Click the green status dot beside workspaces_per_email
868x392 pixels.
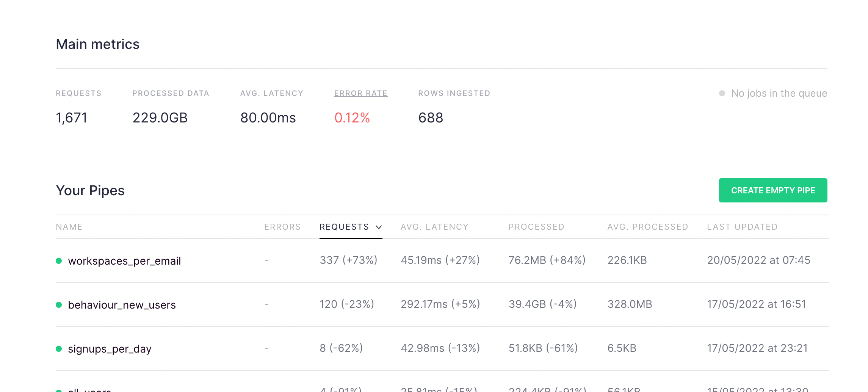coord(59,261)
